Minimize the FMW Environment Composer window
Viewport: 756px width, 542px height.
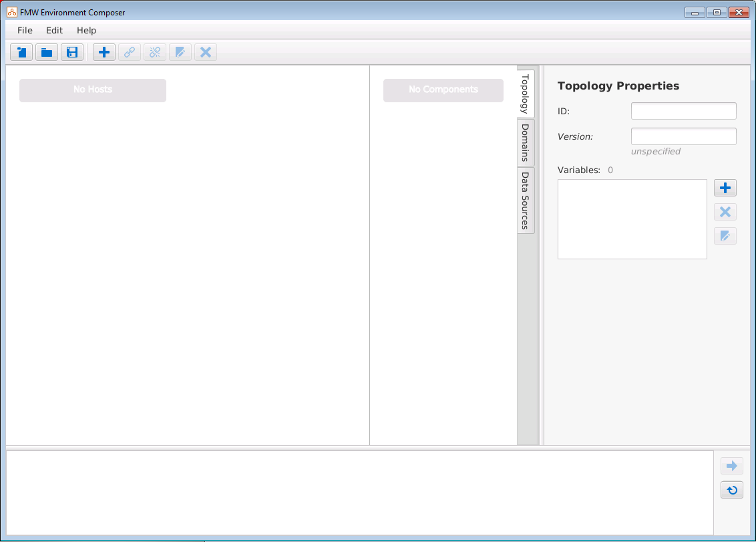tap(695, 13)
